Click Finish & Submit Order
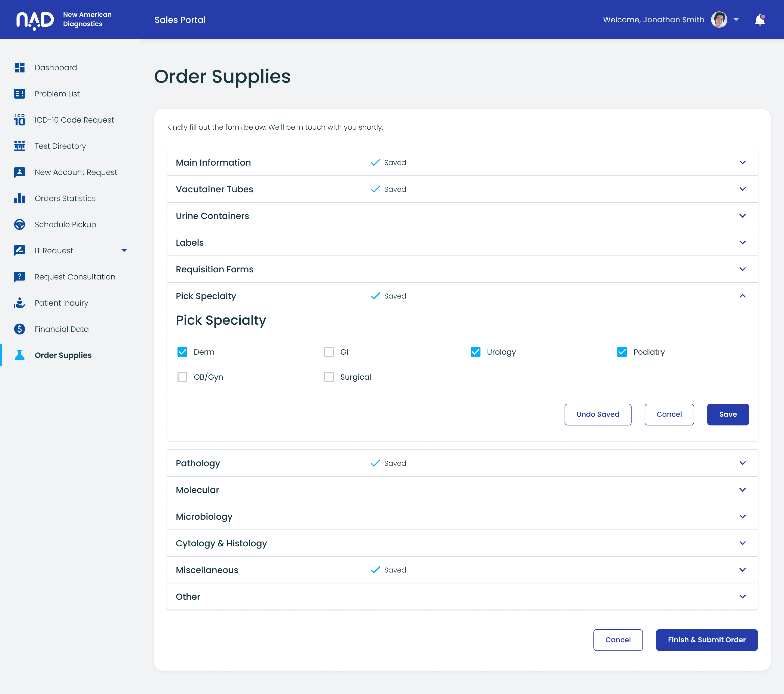Screen dimensions: 784x694 [706, 640]
